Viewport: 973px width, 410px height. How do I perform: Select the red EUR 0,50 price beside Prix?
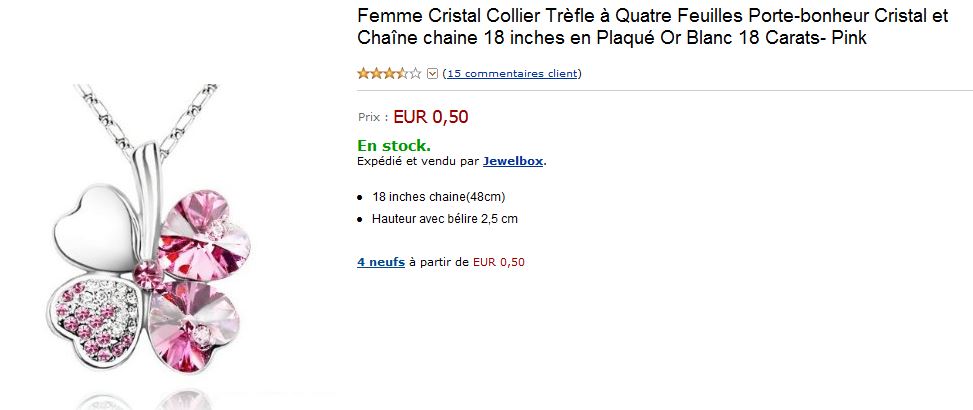[431, 117]
